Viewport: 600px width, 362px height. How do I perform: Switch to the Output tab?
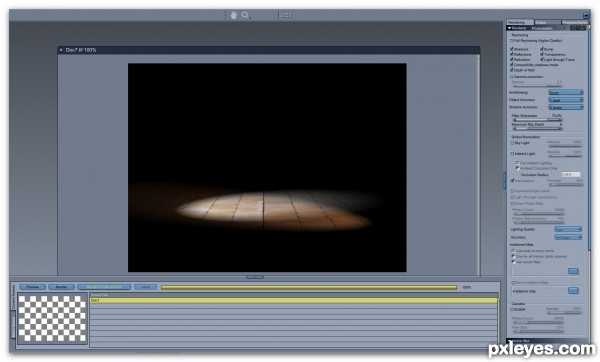(x=547, y=22)
